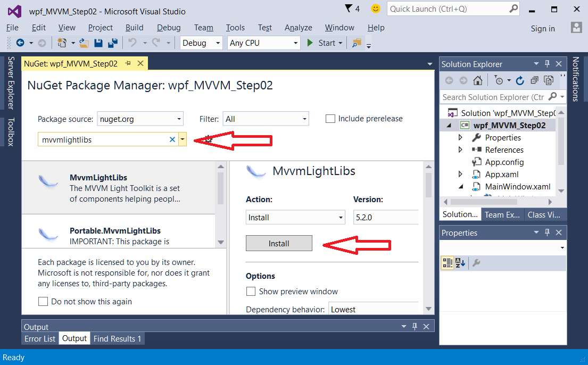588x365 pixels.
Task: Click the notifications flag icon
Action: (x=349, y=9)
